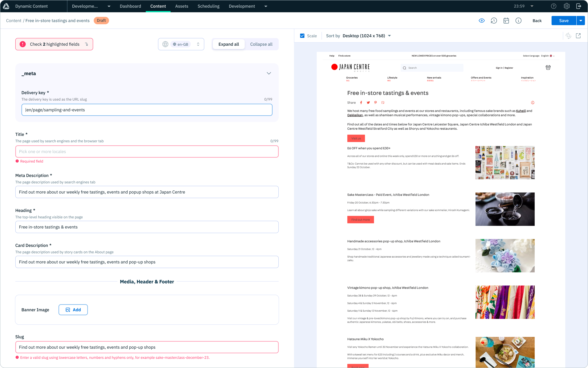
Task: Click the Back button
Action: (537, 21)
